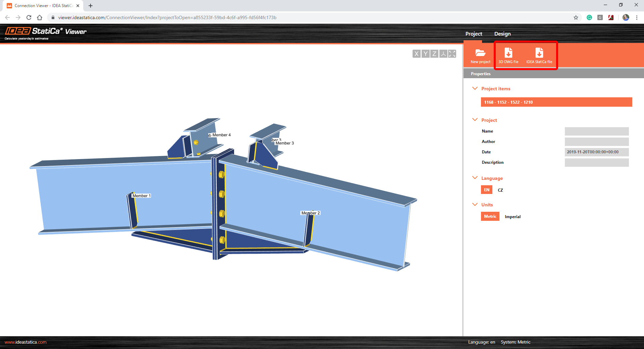Switch language to CZ
644x349 pixels.
(500, 190)
